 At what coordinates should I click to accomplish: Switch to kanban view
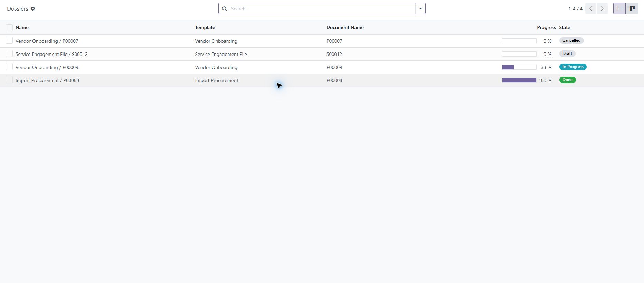pos(632,9)
